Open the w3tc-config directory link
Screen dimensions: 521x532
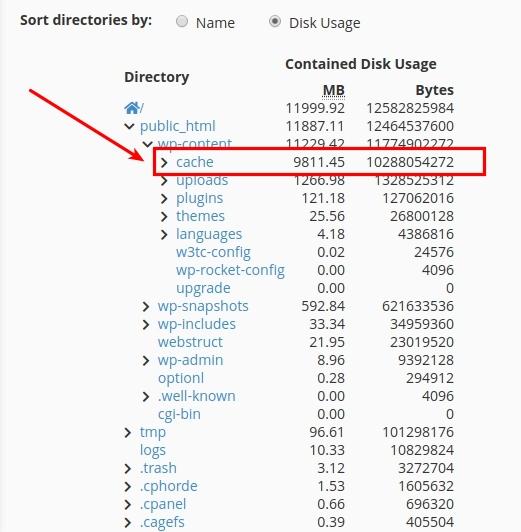coord(213,252)
